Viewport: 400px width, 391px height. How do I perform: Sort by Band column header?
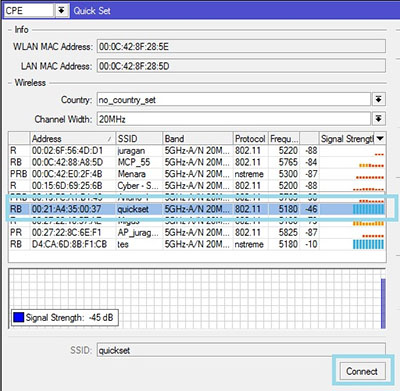point(198,138)
